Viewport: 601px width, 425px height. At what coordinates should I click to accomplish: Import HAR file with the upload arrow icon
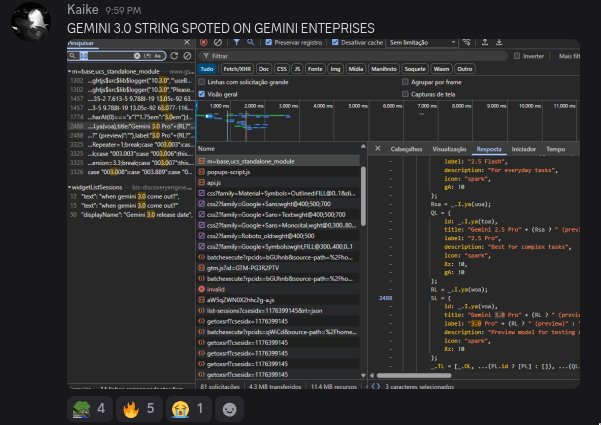(x=485, y=43)
